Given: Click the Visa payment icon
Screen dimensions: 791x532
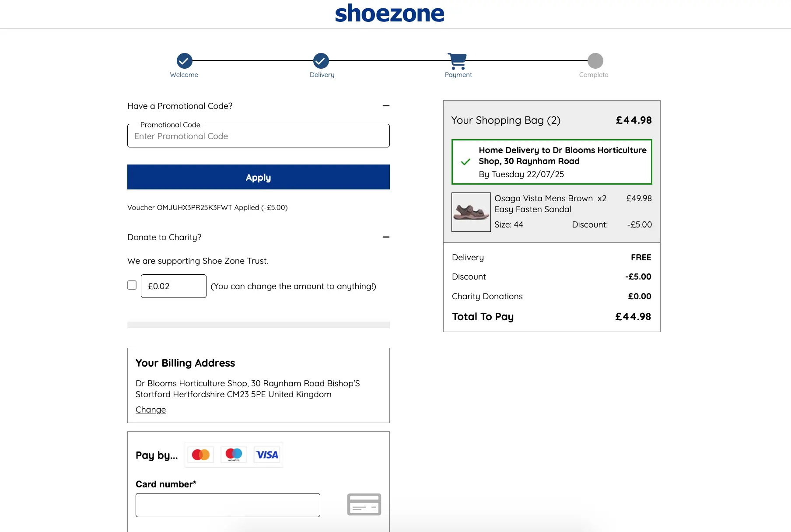Looking at the screenshot, I should pos(267,455).
